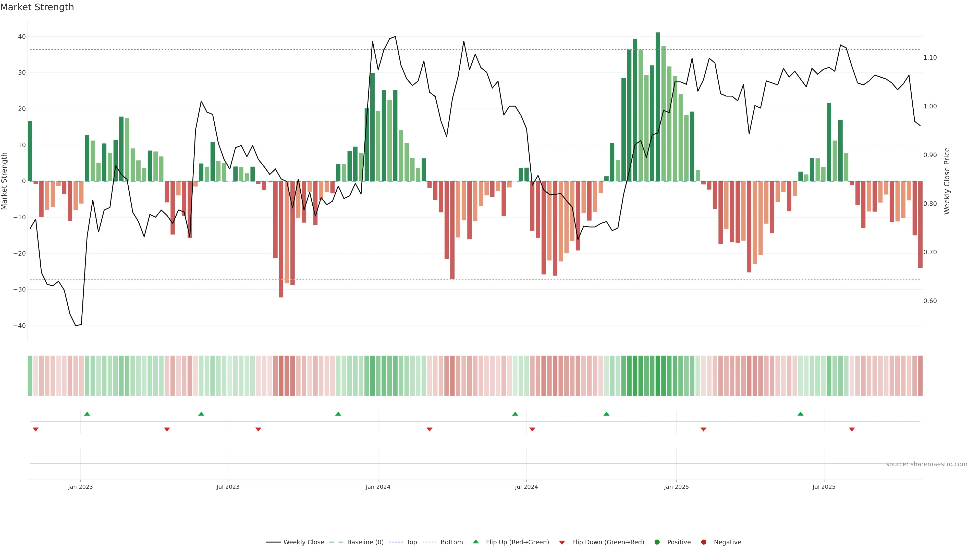The height and width of the screenshot is (551, 980).
Task: Click the Flip Down triangle just after Jan 2025
Action: pos(703,429)
